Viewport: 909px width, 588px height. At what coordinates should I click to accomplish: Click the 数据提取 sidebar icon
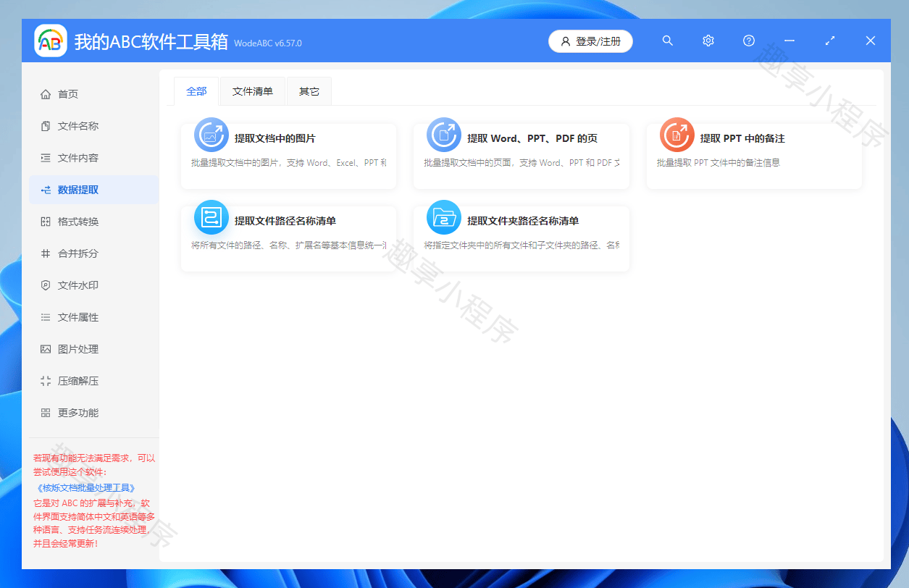pos(46,190)
